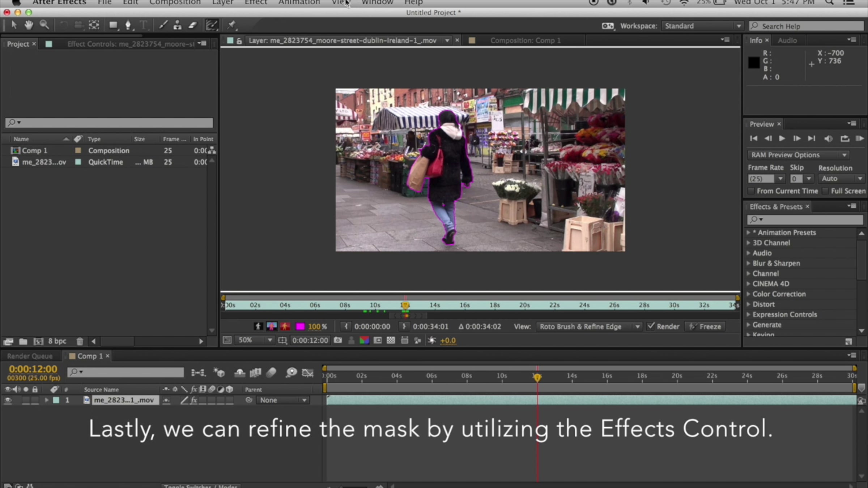Select the Eraser tool
This screenshot has height=488, width=868.
click(193, 25)
